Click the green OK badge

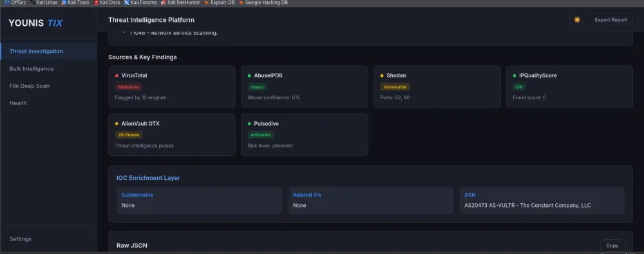click(x=519, y=87)
